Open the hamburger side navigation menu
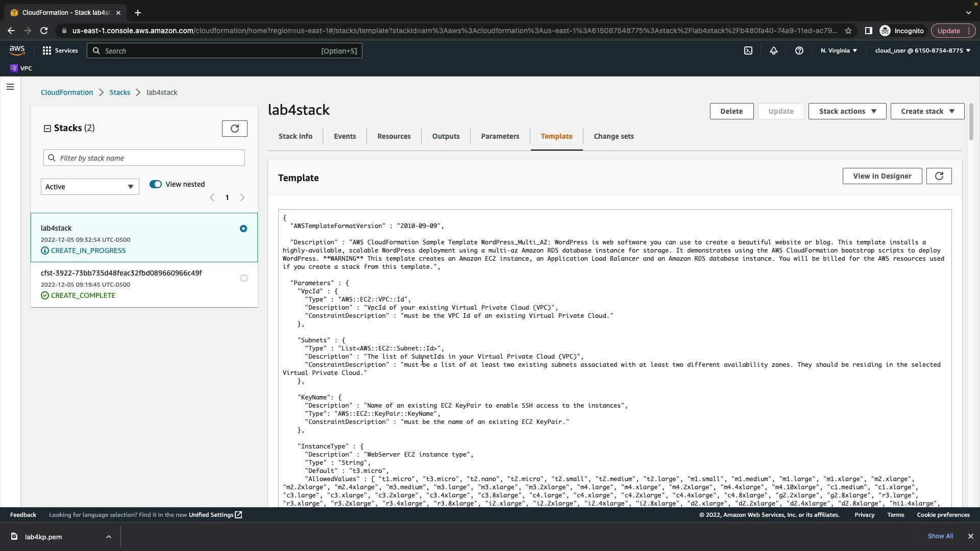Viewport: 980px width, 551px height. coord(10,87)
